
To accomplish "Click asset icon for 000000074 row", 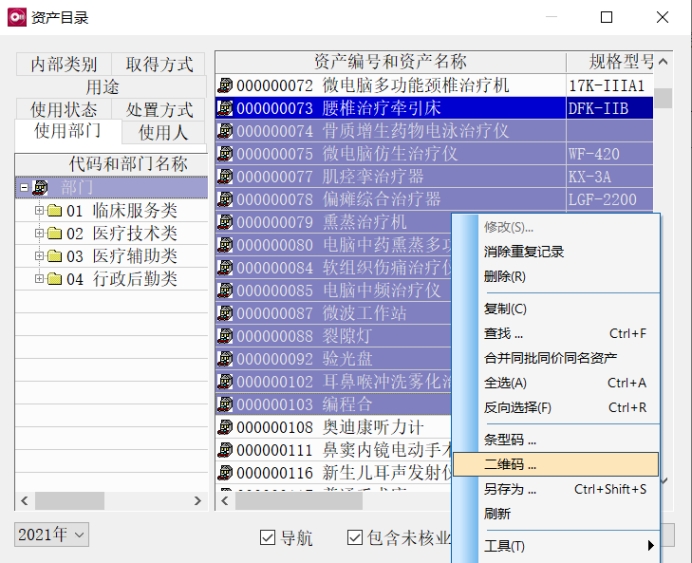I will click(225, 131).
